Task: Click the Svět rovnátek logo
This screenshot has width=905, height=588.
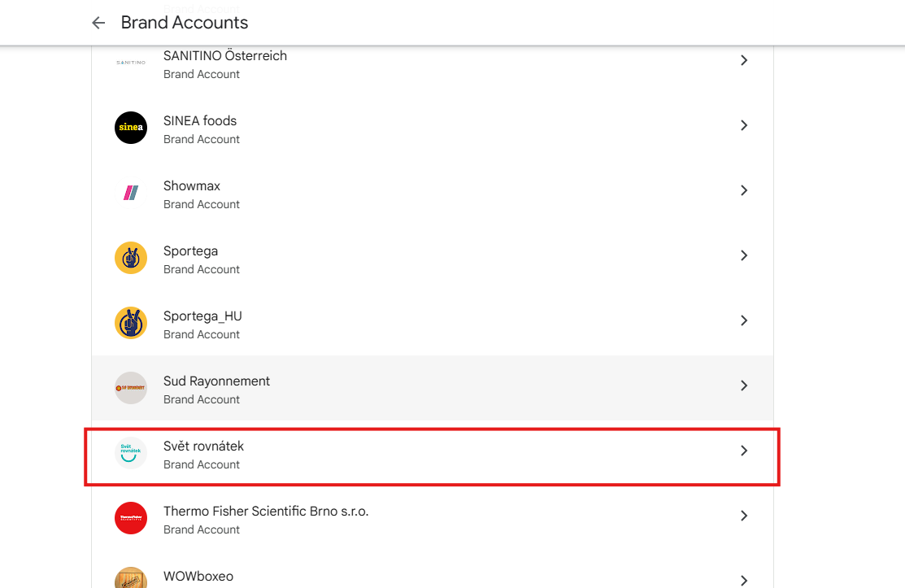Action: coord(131,453)
